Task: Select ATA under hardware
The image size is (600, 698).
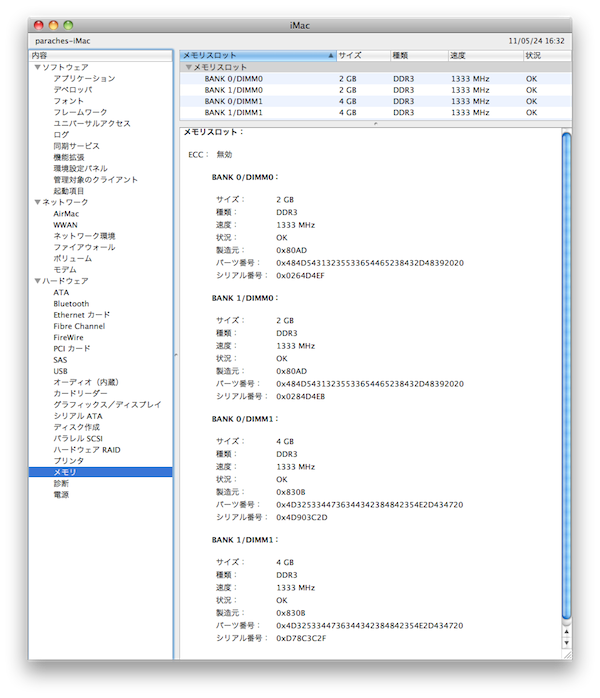Action: point(61,292)
